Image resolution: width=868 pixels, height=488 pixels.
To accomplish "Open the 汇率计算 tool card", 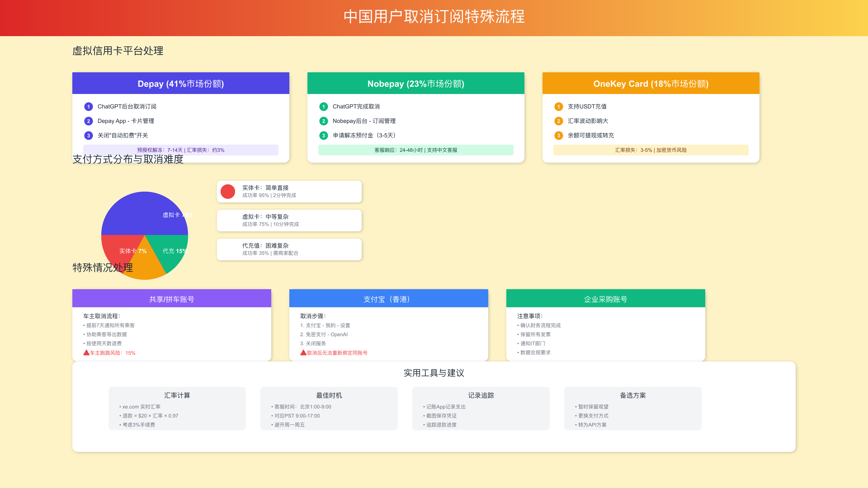I will (x=177, y=408).
